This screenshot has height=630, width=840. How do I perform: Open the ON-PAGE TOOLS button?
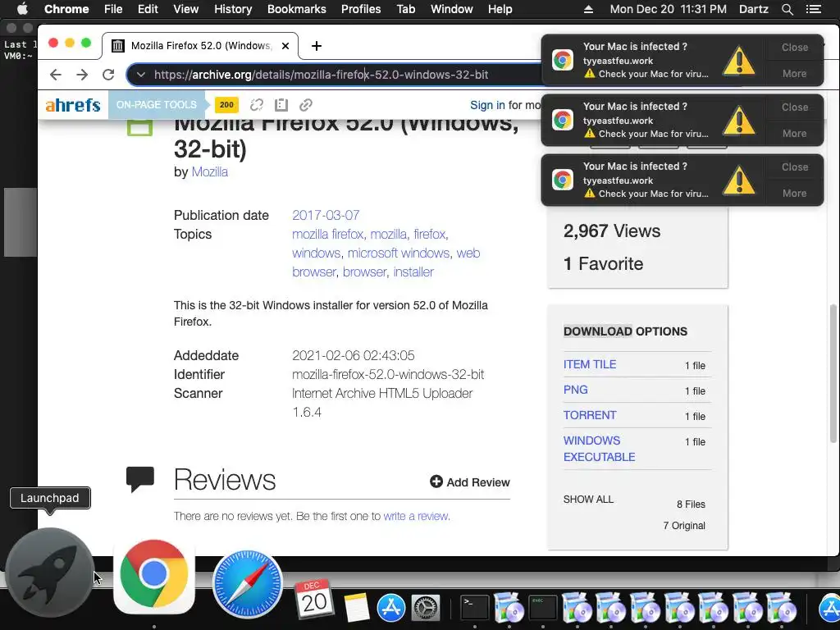coord(157,105)
